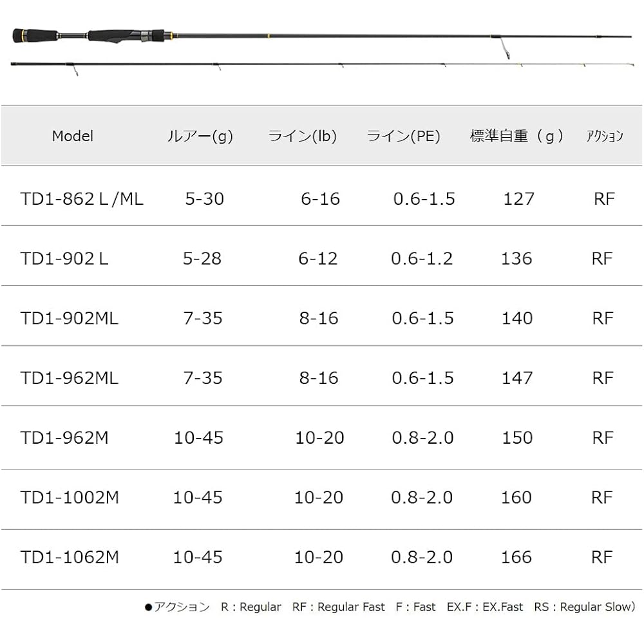
Task: Click the 0.8-2.0 PE value for TD1-1062M
Action: click(x=422, y=557)
